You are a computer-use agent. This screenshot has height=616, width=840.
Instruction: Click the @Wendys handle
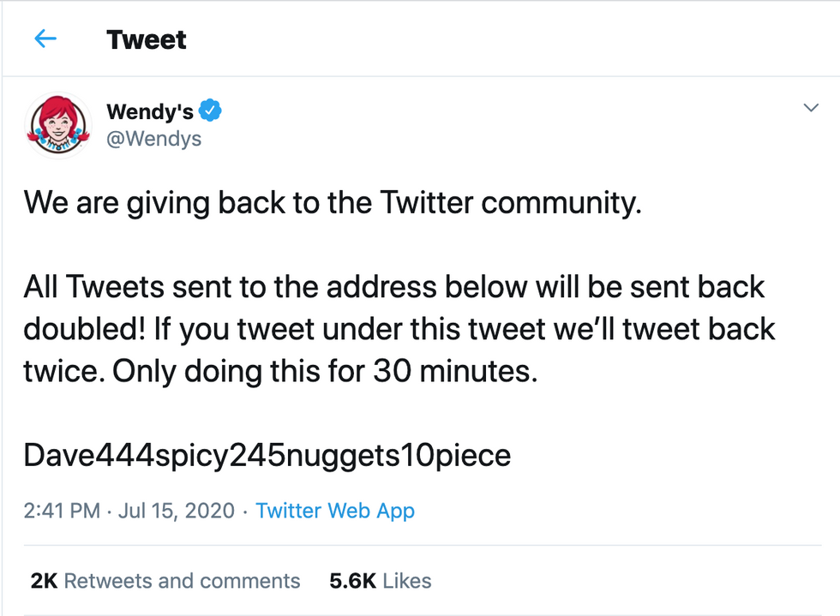(153, 138)
